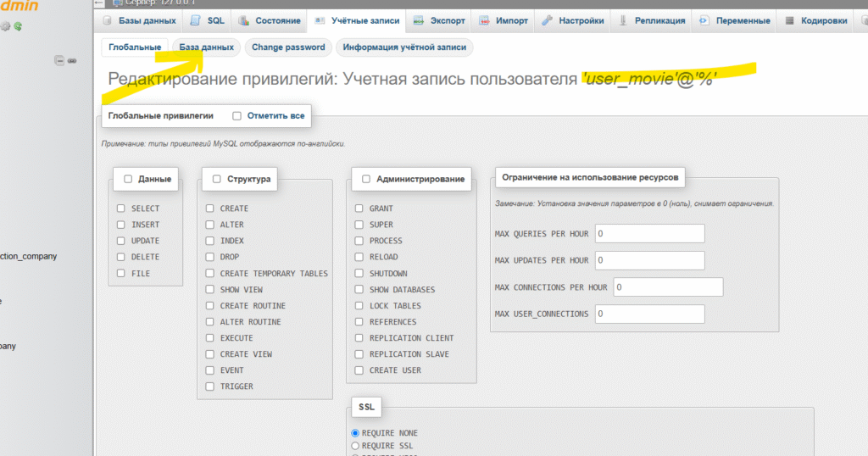Switch to Состояние tab
The height and width of the screenshot is (456, 868).
[x=270, y=20]
